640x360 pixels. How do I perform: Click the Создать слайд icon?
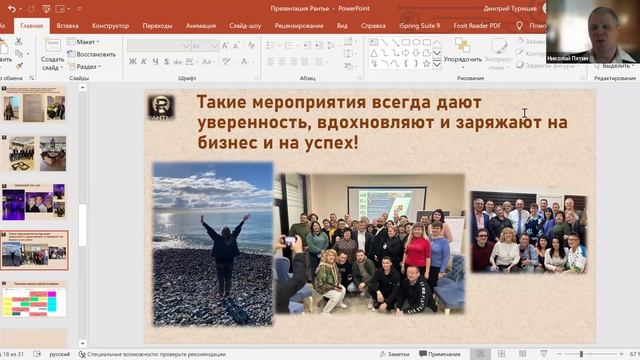[x=52, y=45]
